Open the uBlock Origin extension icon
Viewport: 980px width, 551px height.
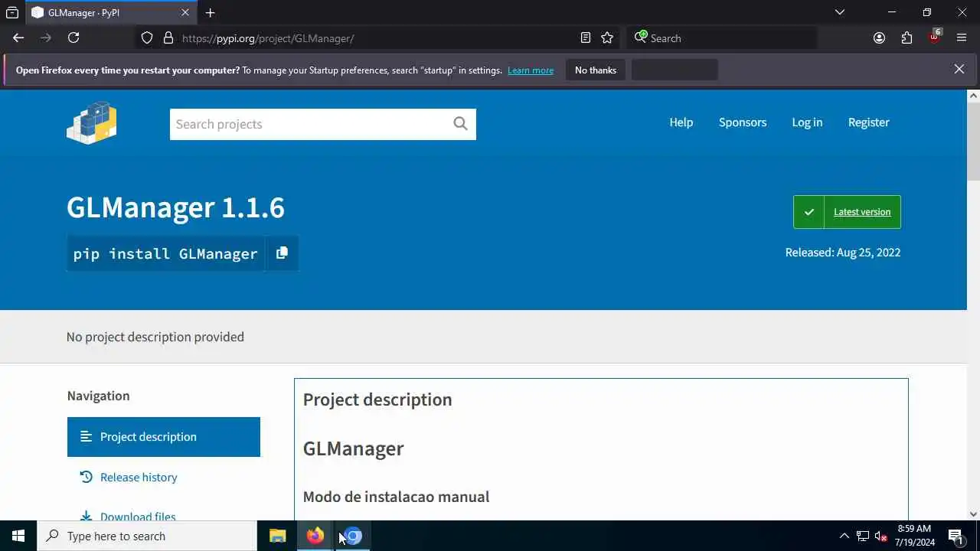(934, 37)
